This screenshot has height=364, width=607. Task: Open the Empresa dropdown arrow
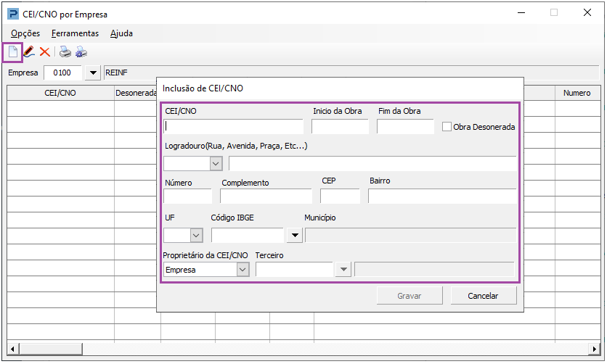tap(93, 73)
